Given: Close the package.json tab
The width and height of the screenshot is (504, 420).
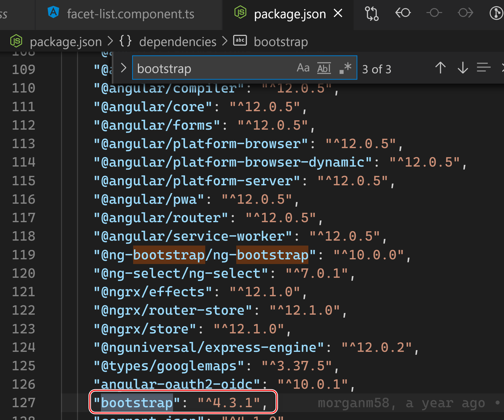Looking at the screenshot, I should pos(338,13).
